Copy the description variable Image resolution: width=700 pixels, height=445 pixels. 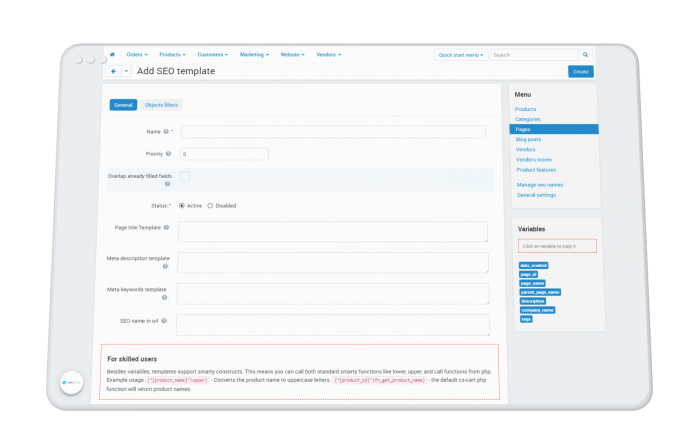533,301
